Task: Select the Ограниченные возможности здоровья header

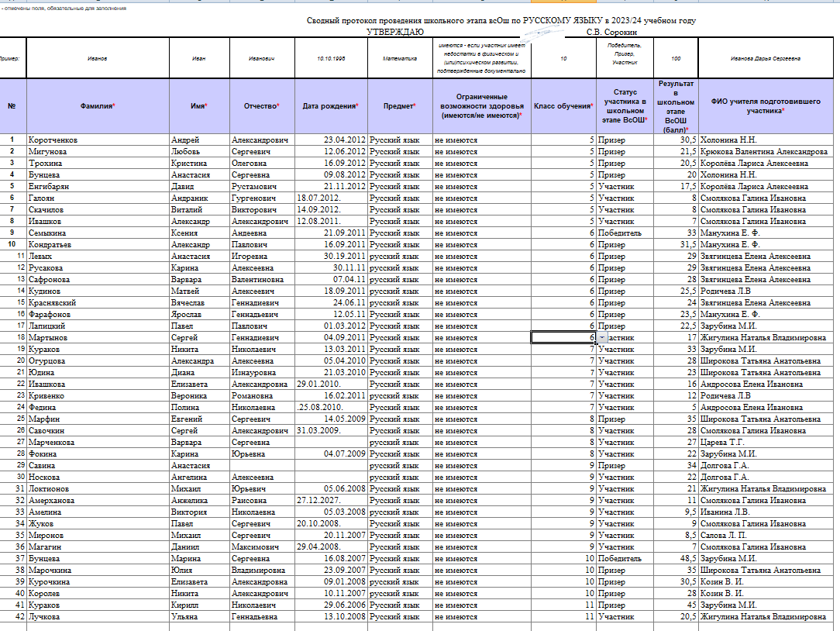Action: coord(482,106)
